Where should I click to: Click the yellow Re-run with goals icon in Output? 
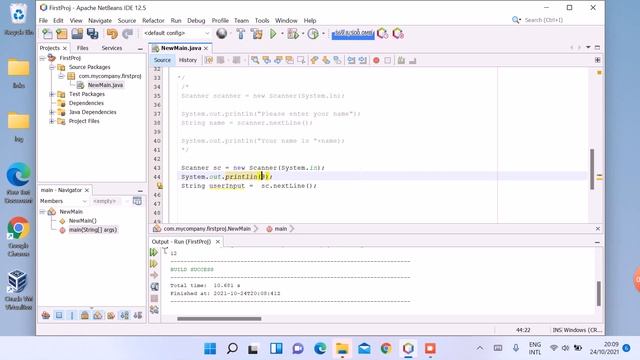pyautogui.click(x=154, y=264)
